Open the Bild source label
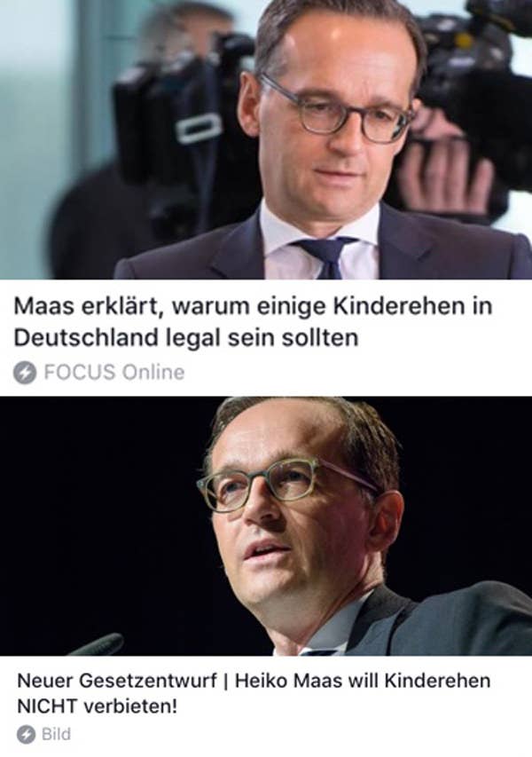The width and height of the screenshot is (532, 757). click(56, 734)
